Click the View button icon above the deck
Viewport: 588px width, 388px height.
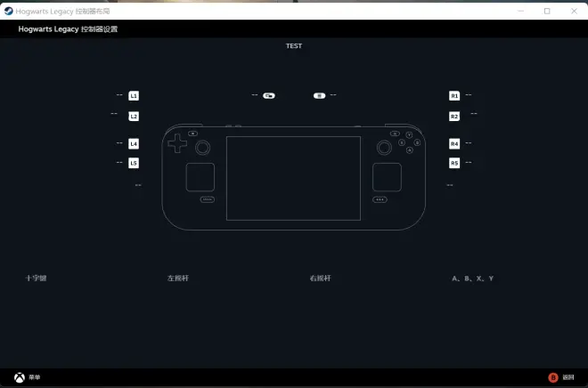click(269, 96)
